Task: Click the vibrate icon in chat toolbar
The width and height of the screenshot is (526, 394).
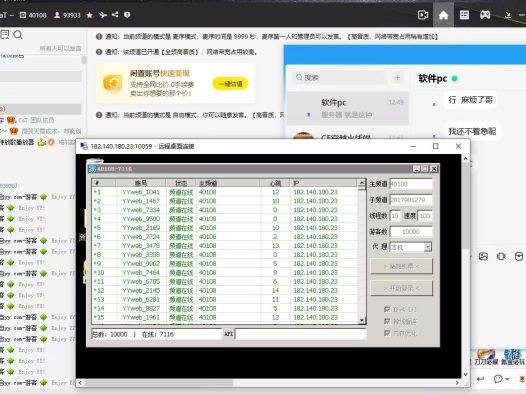Action: [x=501, y=257]
